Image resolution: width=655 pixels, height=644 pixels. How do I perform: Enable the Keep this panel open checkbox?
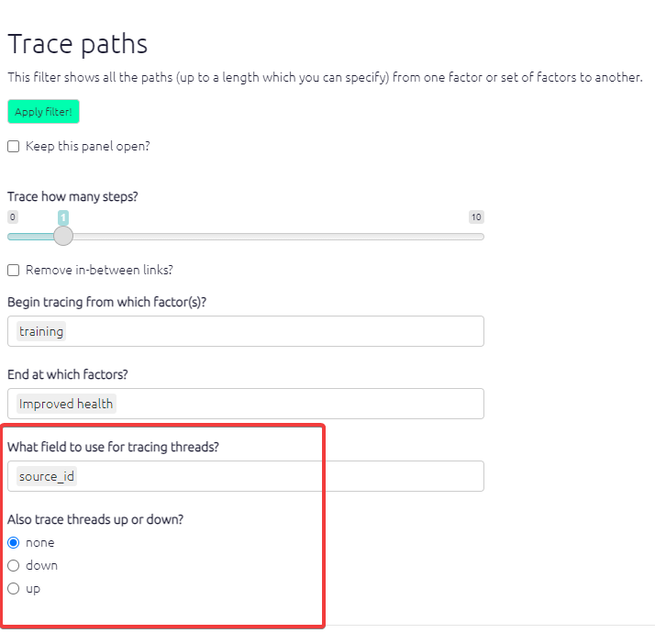coord(14,147)
